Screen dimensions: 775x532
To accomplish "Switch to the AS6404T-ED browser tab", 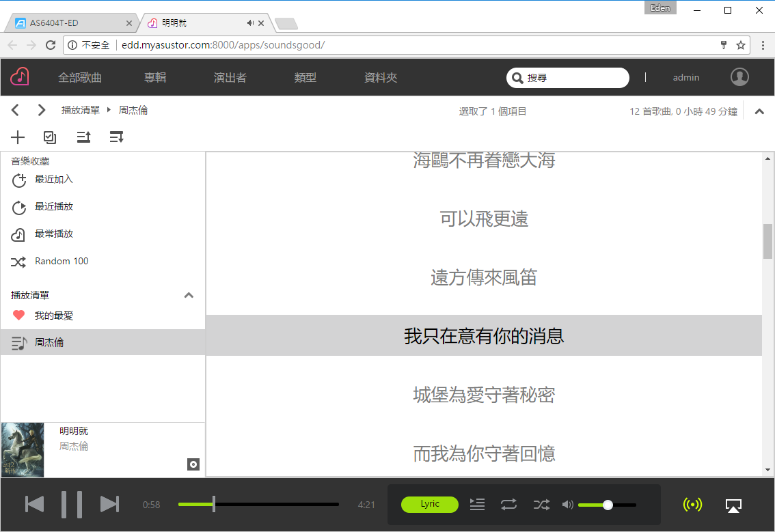I will tap(72, 23).
